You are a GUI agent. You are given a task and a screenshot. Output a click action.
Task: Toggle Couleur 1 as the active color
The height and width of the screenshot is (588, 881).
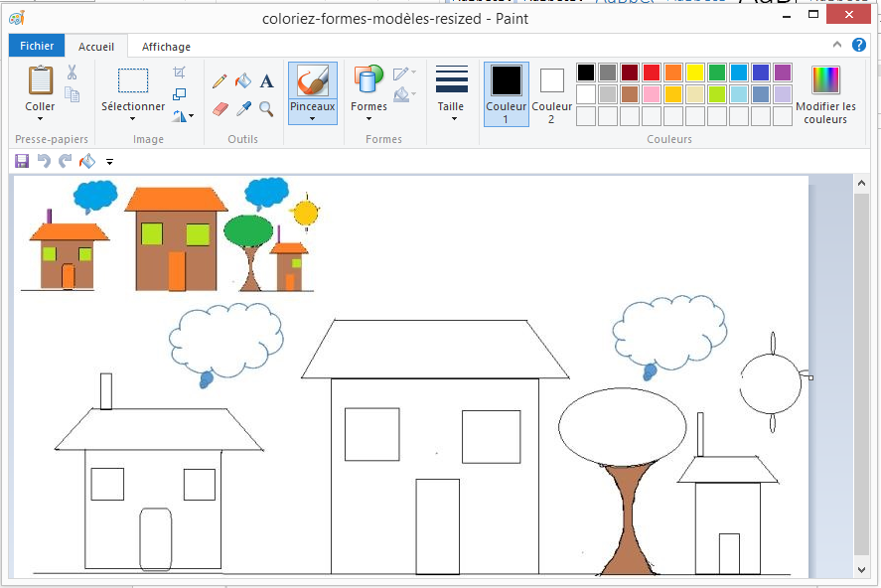tap(506, 93)
